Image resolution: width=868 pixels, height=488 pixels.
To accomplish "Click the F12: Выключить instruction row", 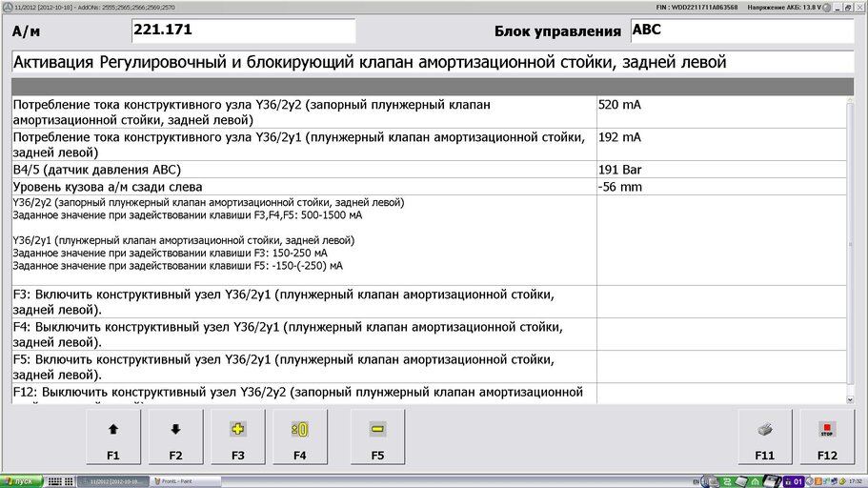I will (x=304, y=394).
